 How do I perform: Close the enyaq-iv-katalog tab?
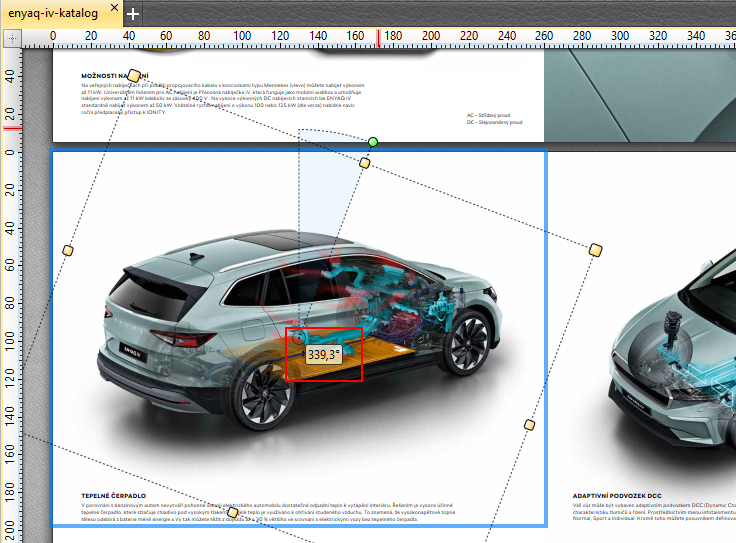point(114,8)
